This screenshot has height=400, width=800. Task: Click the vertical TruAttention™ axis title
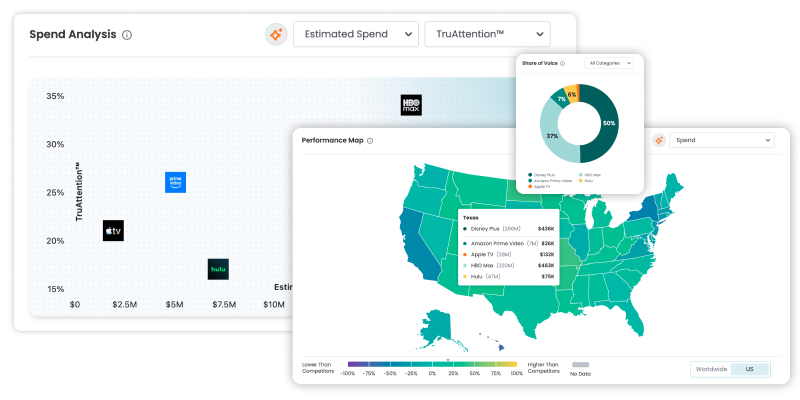click(79, 192)
